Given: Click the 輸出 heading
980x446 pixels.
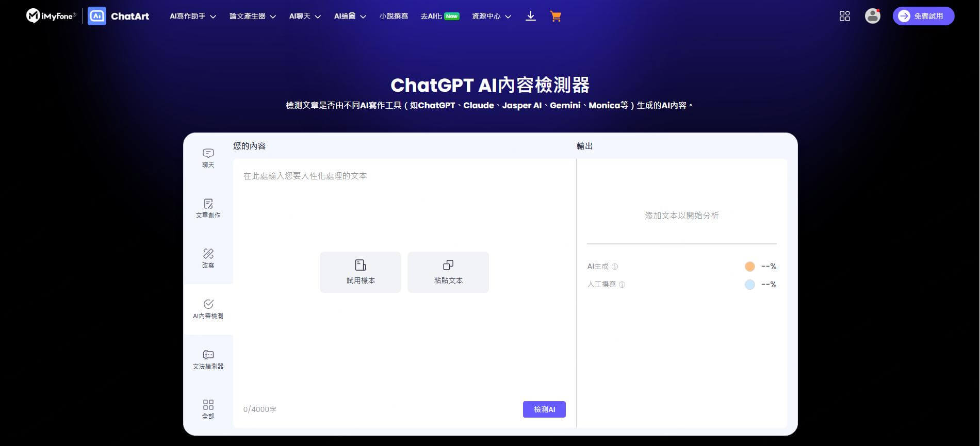Looking at the screenshot, I should click(x=584, y=146).
